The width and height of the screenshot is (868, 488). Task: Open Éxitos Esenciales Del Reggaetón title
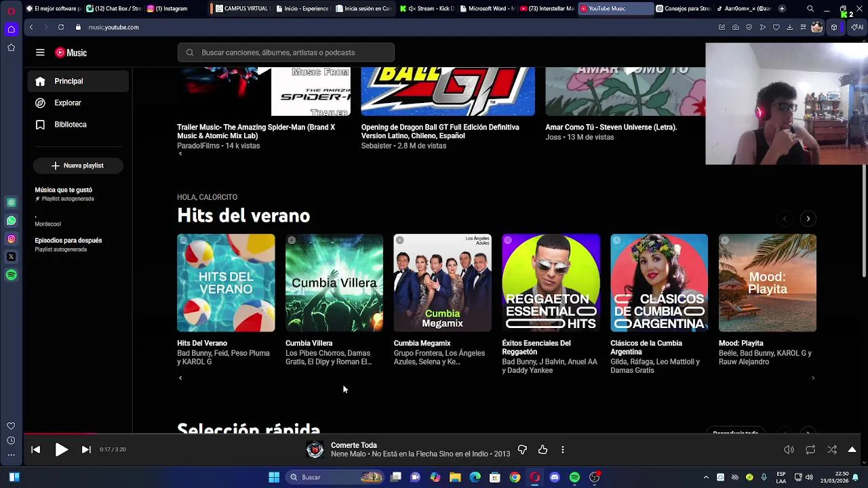(536, 348)
